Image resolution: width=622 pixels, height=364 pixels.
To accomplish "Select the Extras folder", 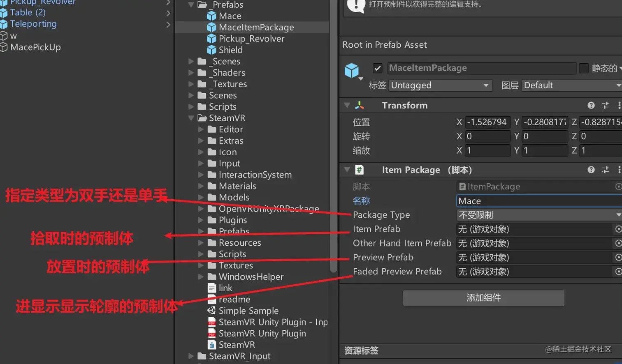I will [231, 141].
